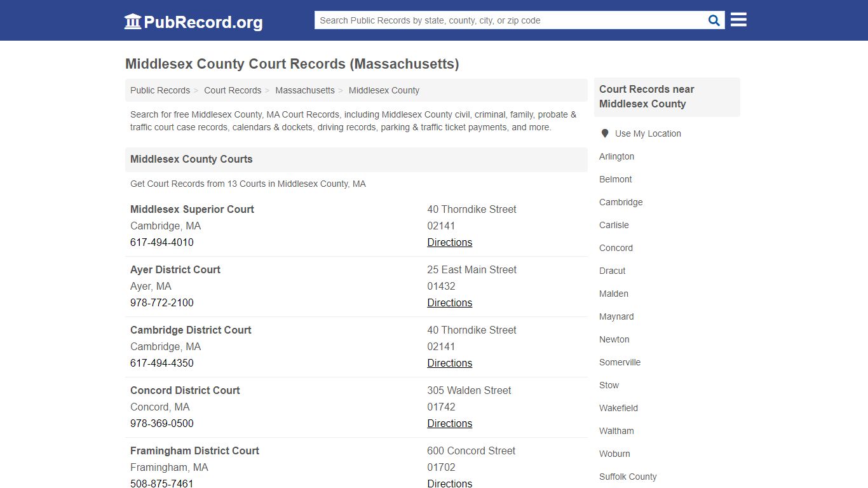Image resolution: width=868 pixels, height=488 pixels.
Task: Open Middlesex Superior Court listing
Action: 192,209
